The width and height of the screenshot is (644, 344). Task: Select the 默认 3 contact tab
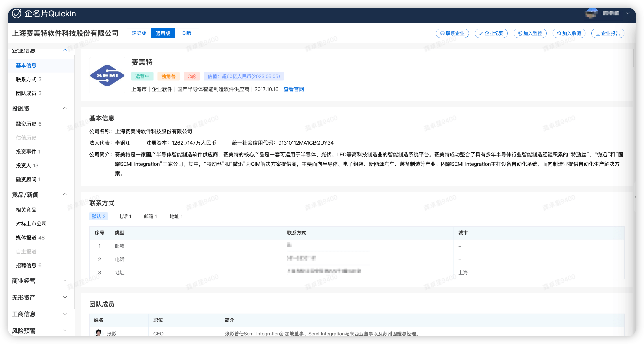pyautogui.click(x=98, y=216)
